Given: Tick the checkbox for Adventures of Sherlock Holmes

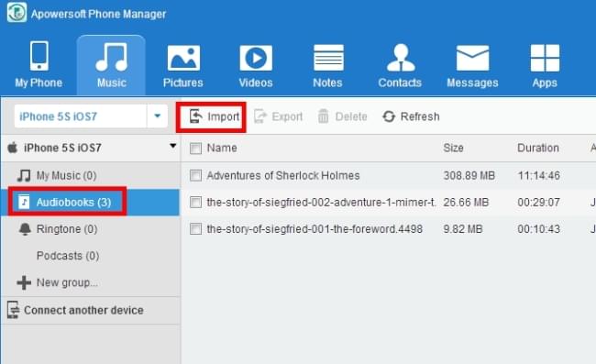Looking at the screenshot, I should click(195, 175).
